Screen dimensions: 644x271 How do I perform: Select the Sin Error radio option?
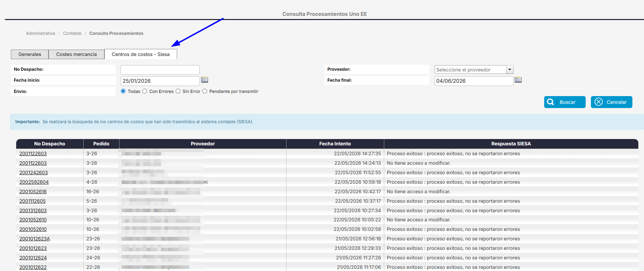[x=178, y=91]
